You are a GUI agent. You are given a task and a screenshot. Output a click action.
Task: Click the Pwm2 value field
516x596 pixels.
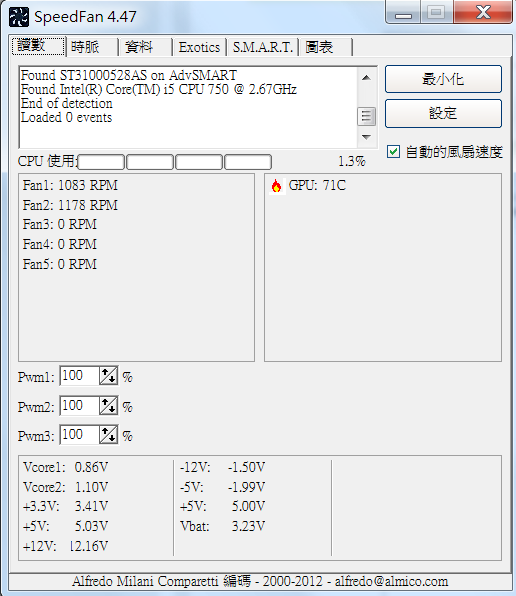[x=79, y=406]
